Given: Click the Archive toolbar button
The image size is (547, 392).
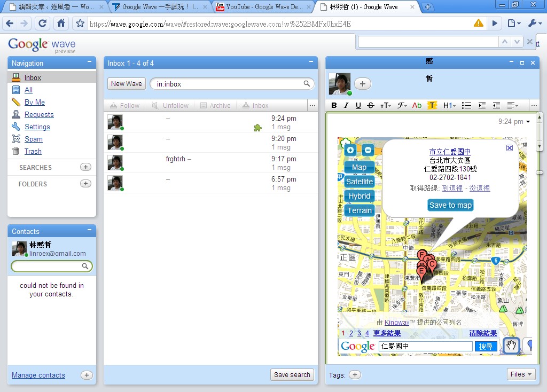Looking at the screenshot, I should [215, 105].
